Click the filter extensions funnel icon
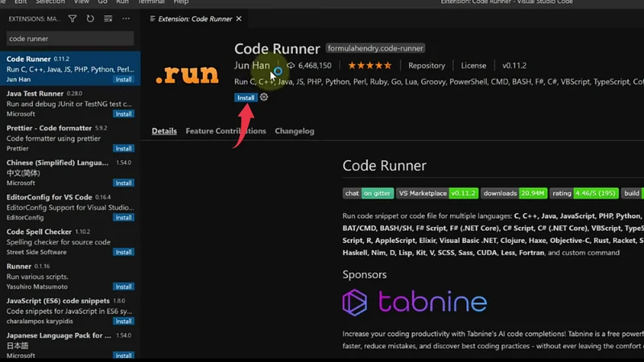 click(x=73, y=19)
